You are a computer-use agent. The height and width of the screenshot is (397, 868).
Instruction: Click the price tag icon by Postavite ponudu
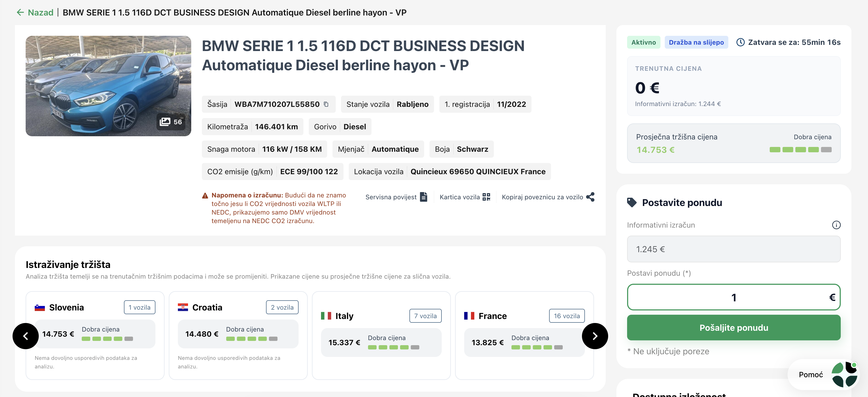pos(632,203)
